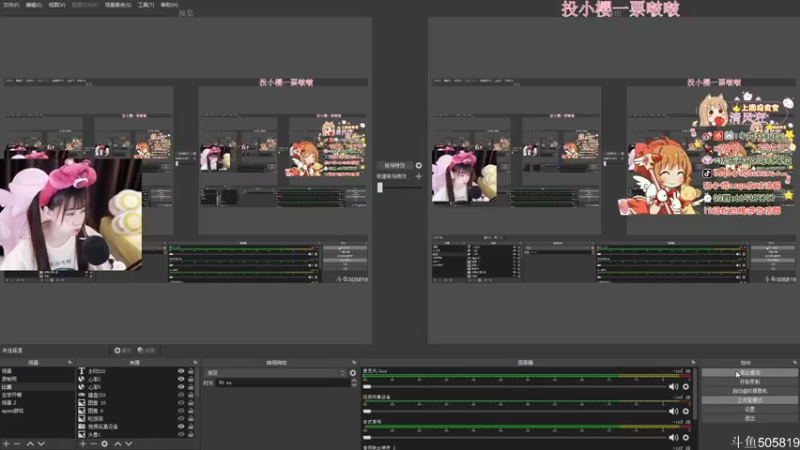Pop out the Scene Transitions dock

(x=354, y=362)
